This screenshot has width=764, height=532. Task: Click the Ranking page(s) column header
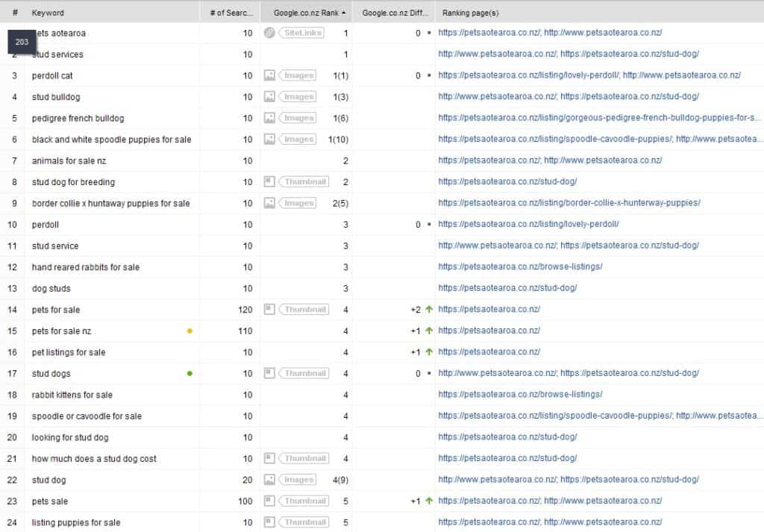pos(470,13)
